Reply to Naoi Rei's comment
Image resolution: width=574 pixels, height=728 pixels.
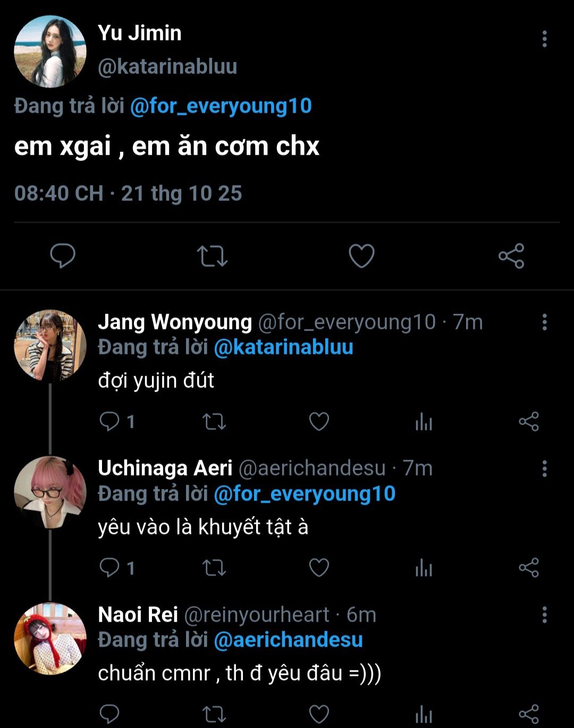coord(109,714)
